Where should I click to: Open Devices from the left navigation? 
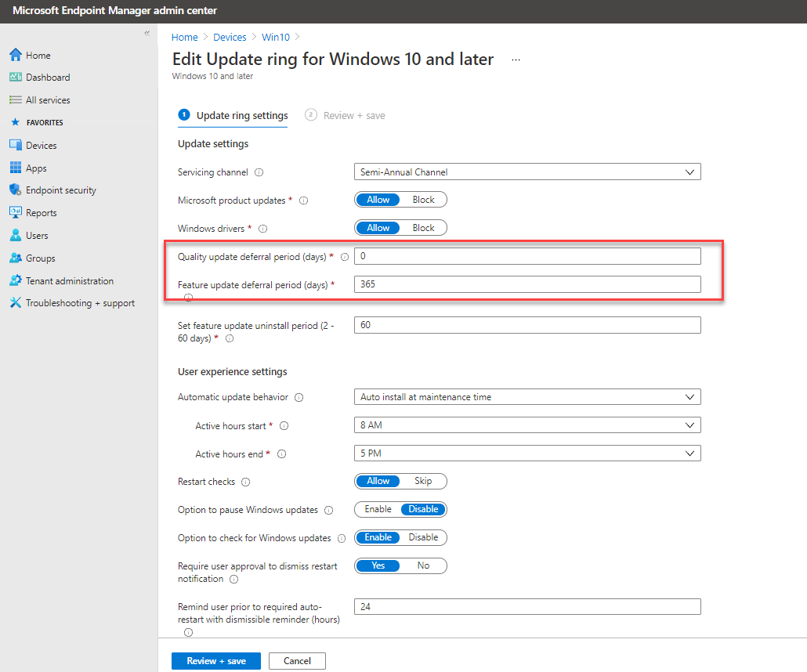point(38,145)
